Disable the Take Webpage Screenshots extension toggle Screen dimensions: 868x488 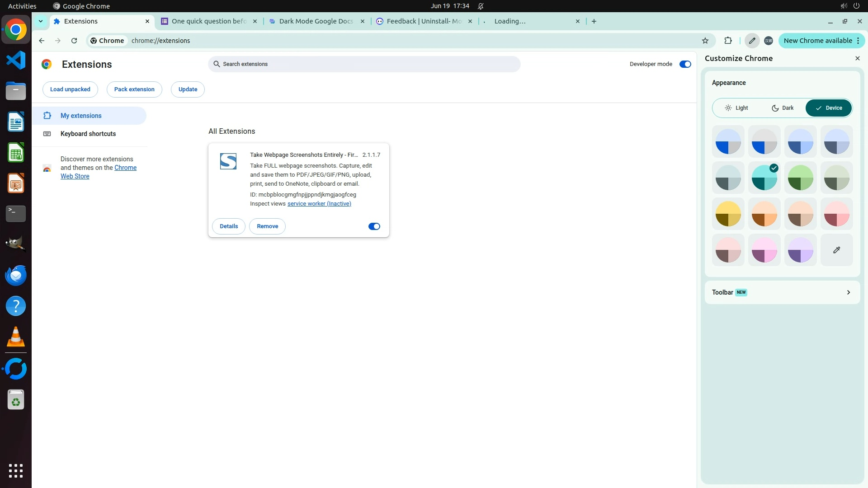point(374,226)
